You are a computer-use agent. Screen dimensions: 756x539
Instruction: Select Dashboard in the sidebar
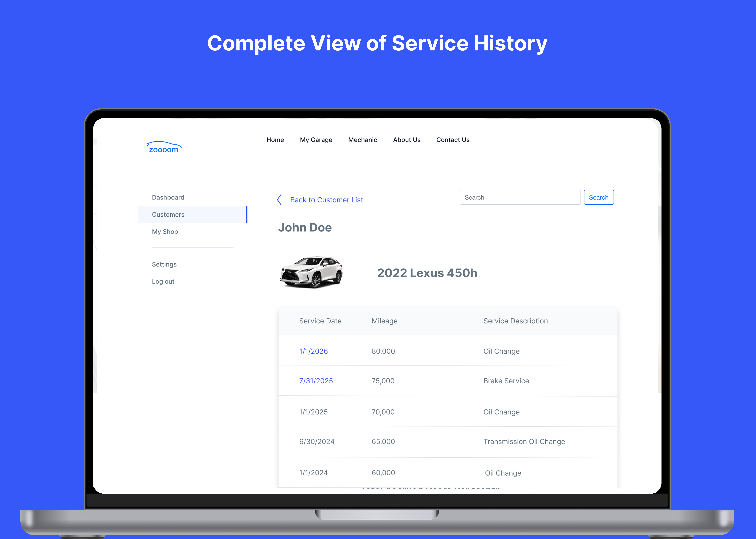pos(168,197)
